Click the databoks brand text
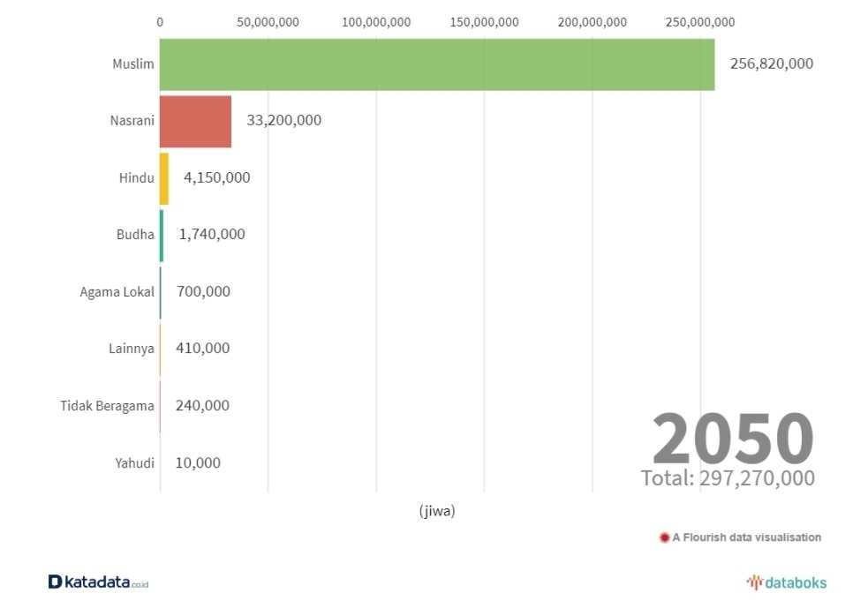This screenshot has width=868, height=601. tap(796, 582)
